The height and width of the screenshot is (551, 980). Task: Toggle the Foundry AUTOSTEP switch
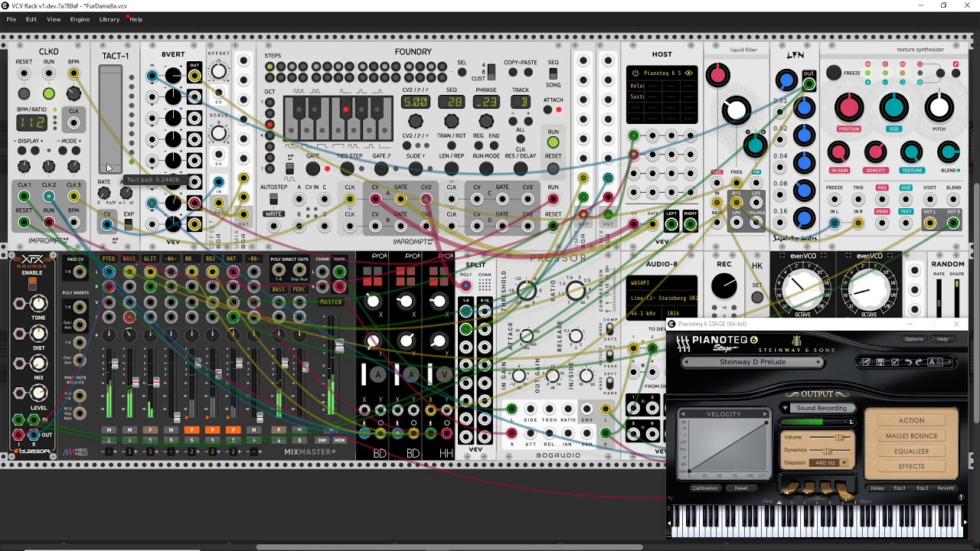(x=273, y=200)
